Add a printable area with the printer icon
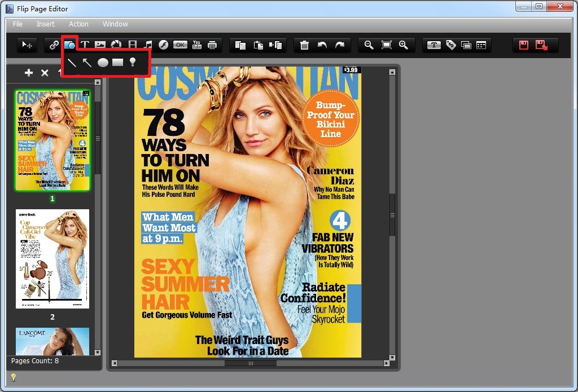578x392 pixels. (212, 45)
